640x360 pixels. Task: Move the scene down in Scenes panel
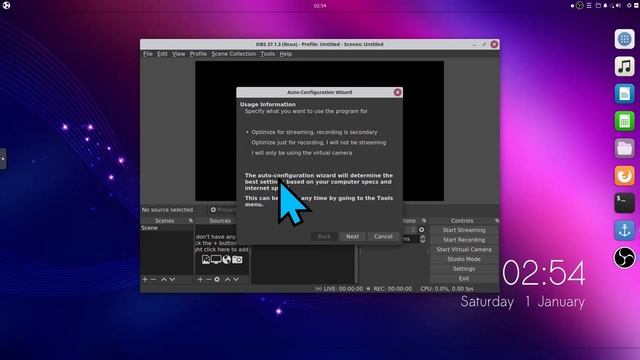[x=172, y=280]
